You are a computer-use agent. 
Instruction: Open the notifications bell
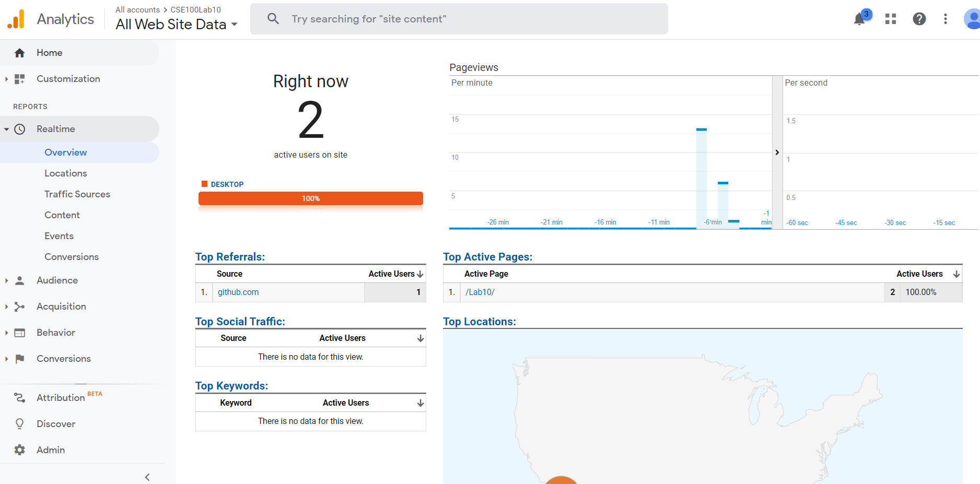[x=859, y=19]
